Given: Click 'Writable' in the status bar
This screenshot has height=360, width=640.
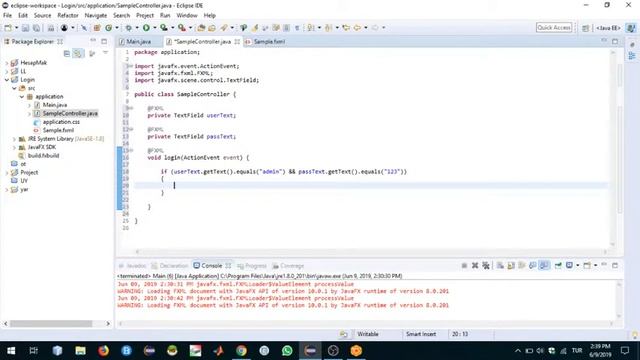Looking at the screenshot, I should pyautogui.click(x=368, y=334).
